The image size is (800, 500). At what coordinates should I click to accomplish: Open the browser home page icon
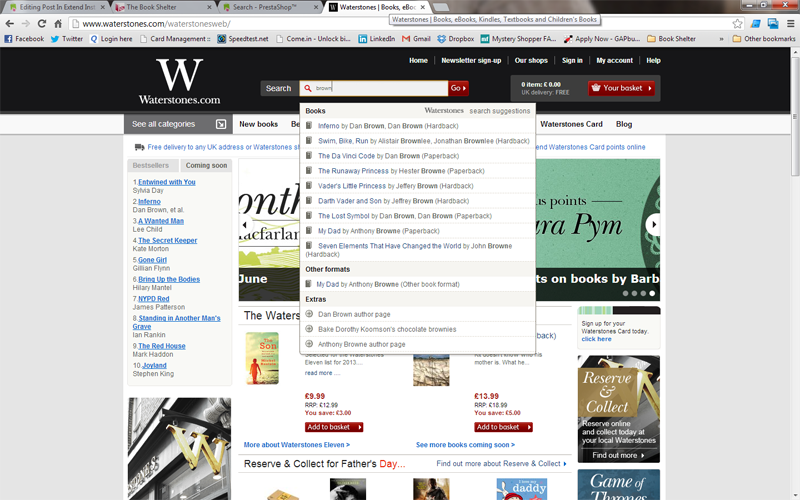(x=58, y=23)
